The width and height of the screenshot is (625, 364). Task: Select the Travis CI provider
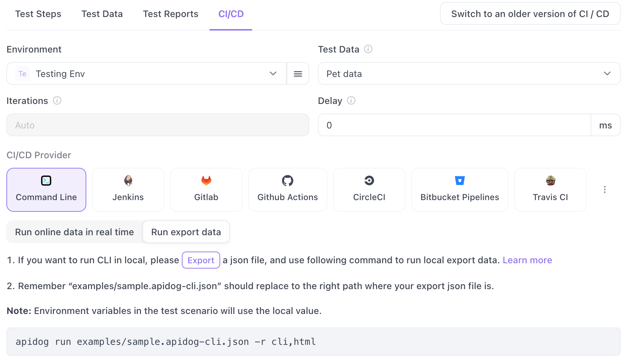tap(550, 190)
